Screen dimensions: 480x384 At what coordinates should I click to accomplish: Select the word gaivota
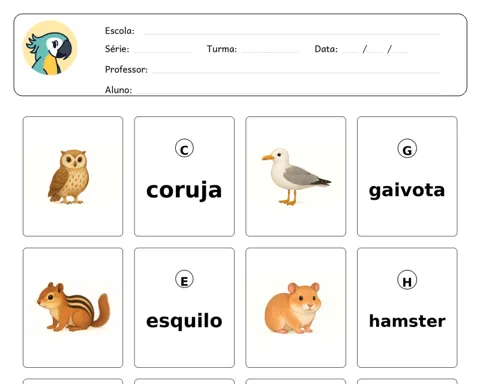tap(407, 191)
